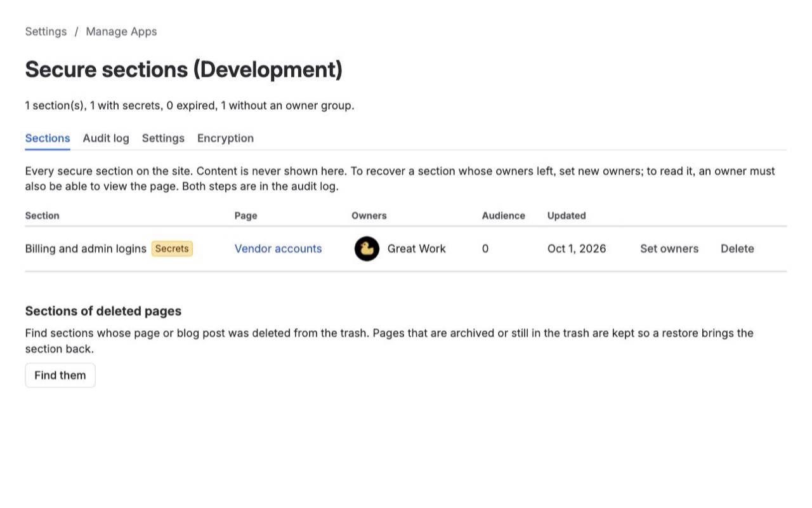Delete the Billing and admin logins section
Image resolution: width=812 pixels, height=508 pixels.
click(737, 249)
